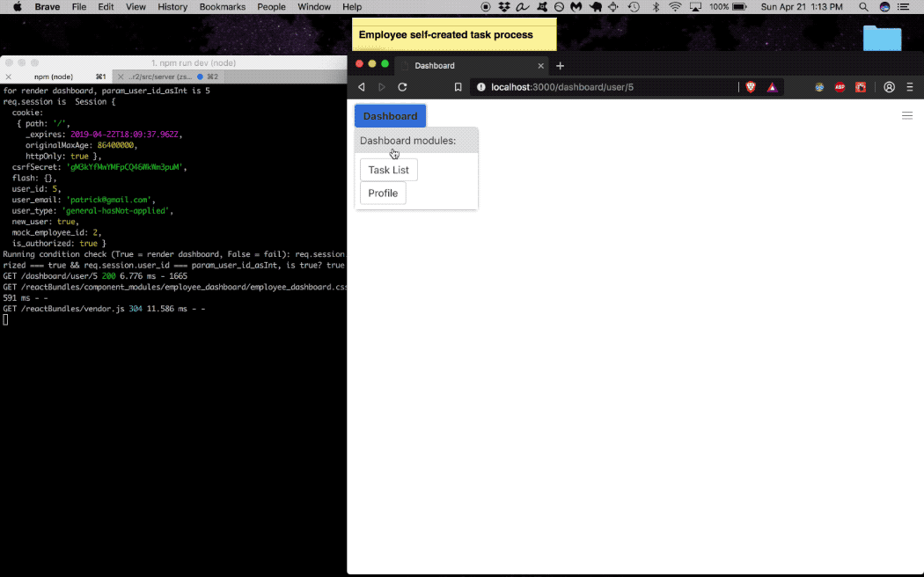Open the Task List module
924x577 pixels.
[388, 170]
